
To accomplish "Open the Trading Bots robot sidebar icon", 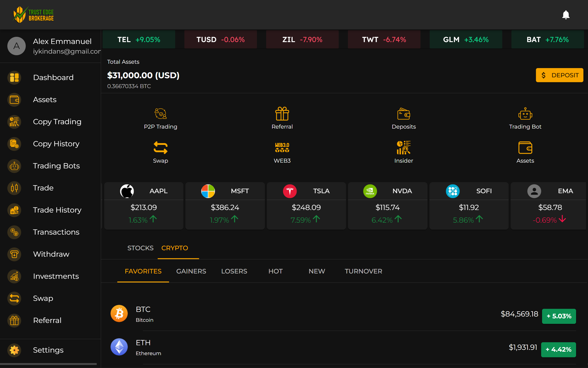I will 14,166.
